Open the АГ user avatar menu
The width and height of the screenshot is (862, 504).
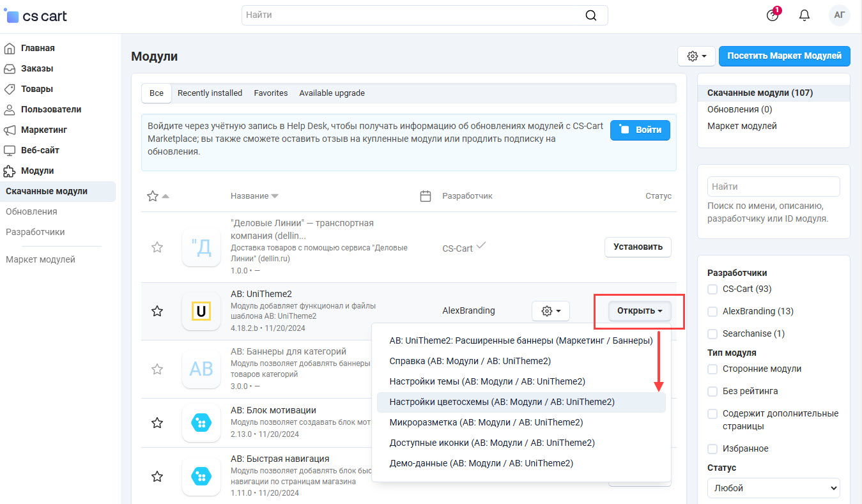click(x=839, y=15)
